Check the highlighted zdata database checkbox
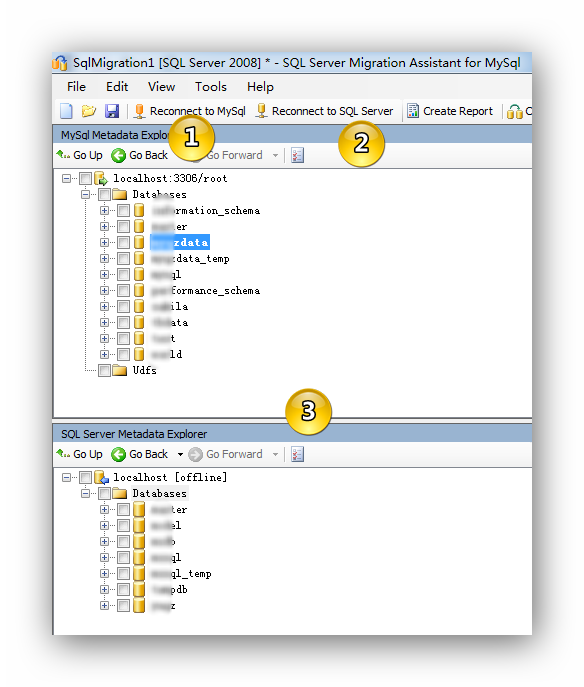Screen dimensions: 584x687 coord(124,242)
